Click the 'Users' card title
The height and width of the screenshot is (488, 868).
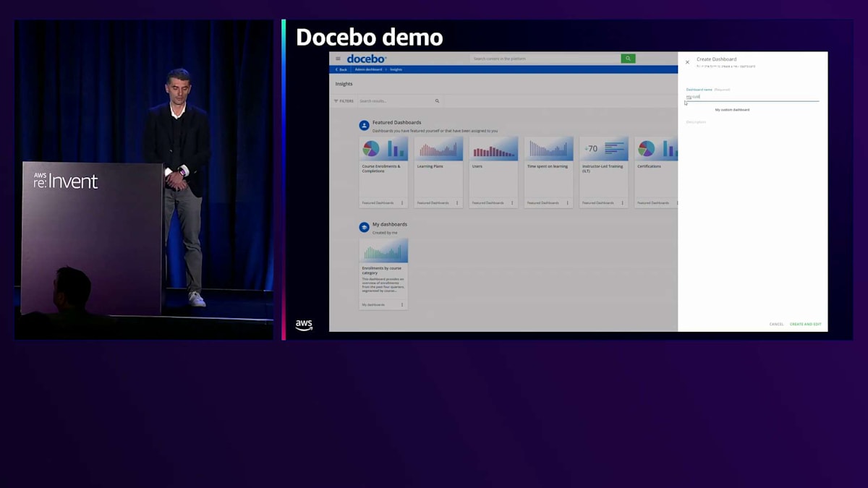click(x=477, y=166)
